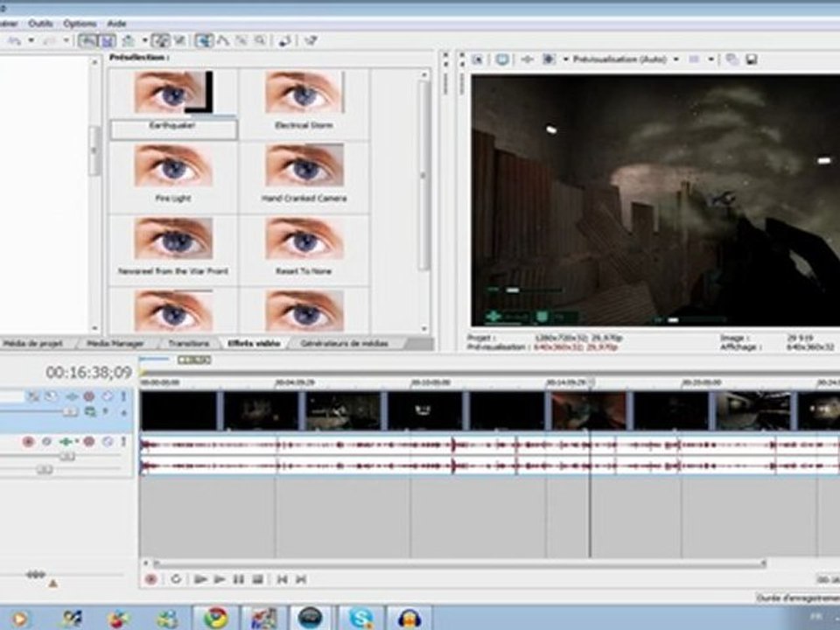Open the redo history dropdown arrow
840x630 pixels.
pos(66,40)
